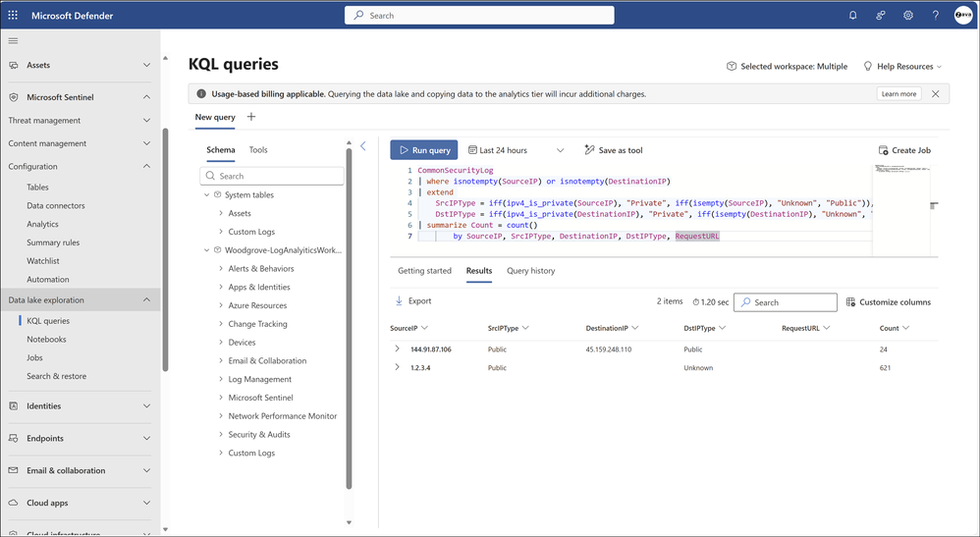This screenshot has height=537, width=980.
Task: Collapse Data lake exploration section
Action: 146,299
